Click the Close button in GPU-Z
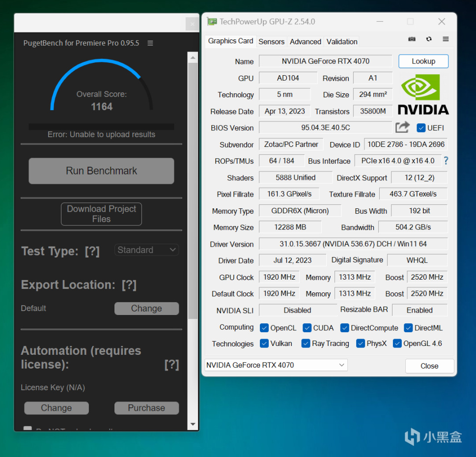Viewport: 476px width, 457px height. pos(429,366)
